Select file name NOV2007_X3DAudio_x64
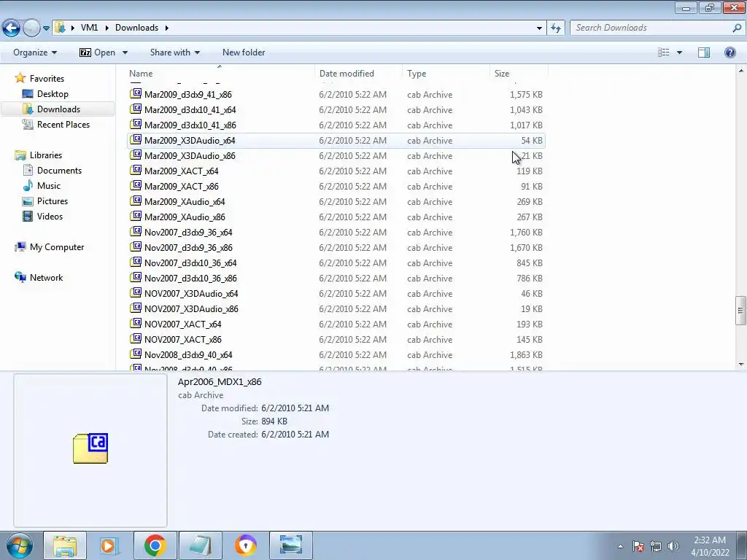 click(x=191, y=293)
